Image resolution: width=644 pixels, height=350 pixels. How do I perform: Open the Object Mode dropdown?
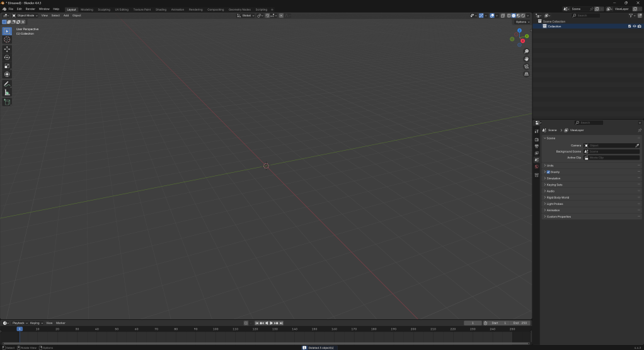25,15
